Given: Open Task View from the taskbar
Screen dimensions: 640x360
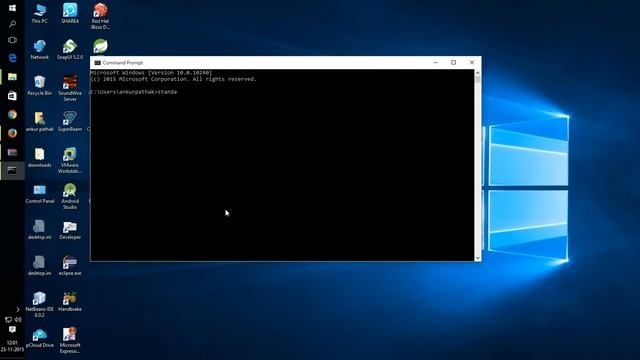Looking at the screenshot, I should (x=12, y=40).
